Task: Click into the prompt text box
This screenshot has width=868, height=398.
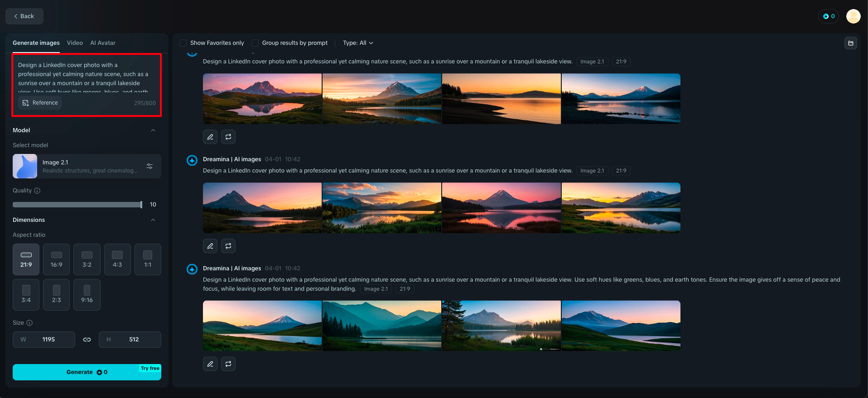Action: 87,78
